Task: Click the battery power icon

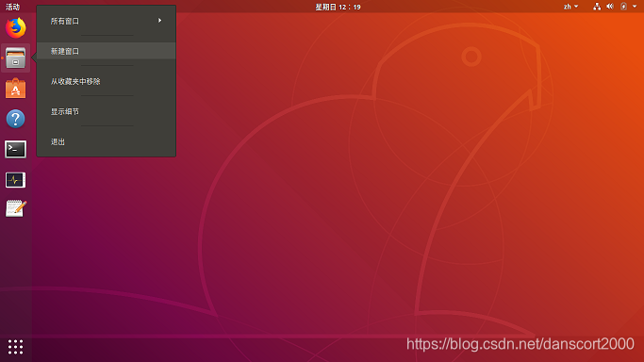Action: pos(623,7)
